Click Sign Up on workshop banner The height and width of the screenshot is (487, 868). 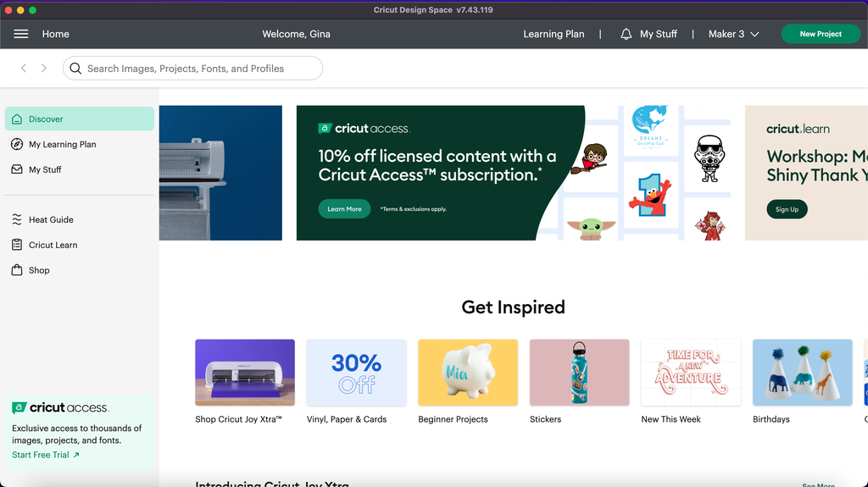787,209
